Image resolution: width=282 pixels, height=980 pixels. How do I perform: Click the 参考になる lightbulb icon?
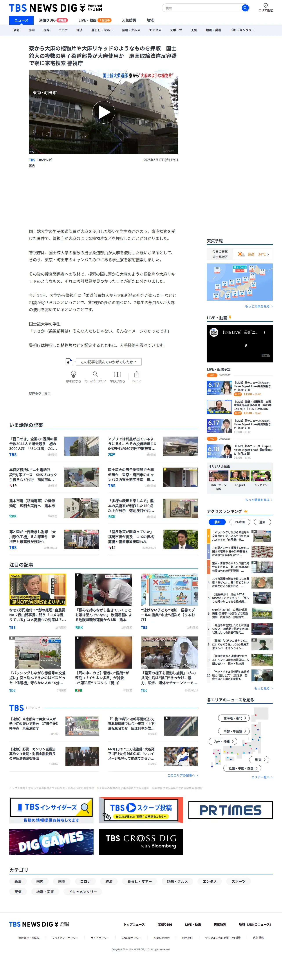pyautogui.click(x=73, y=374)
